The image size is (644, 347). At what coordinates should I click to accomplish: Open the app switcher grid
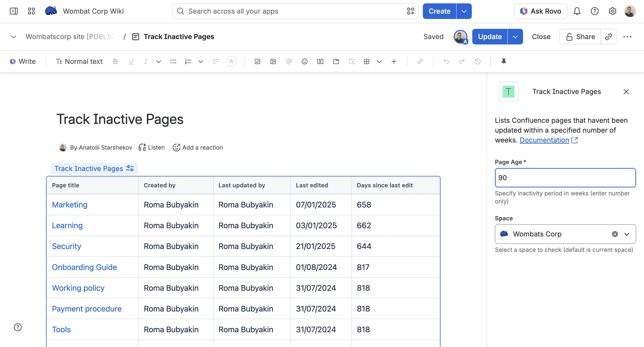click(x=31, y=11)
